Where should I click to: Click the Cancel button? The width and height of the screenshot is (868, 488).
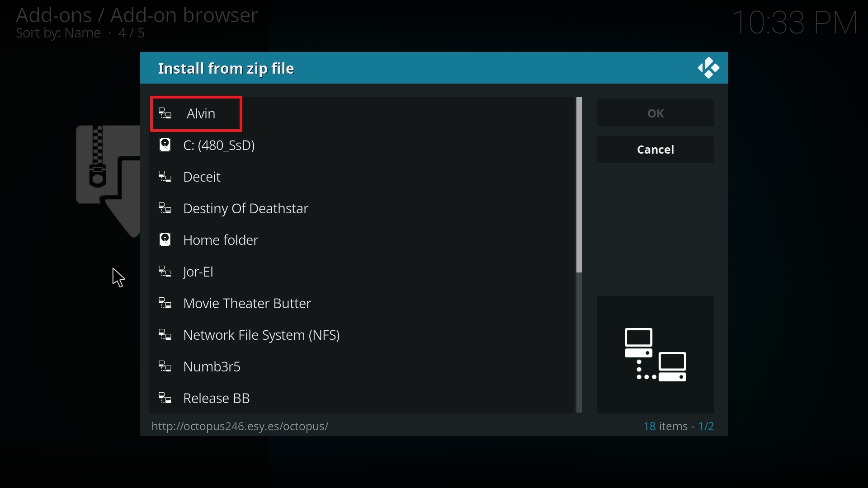click(656, 150)
